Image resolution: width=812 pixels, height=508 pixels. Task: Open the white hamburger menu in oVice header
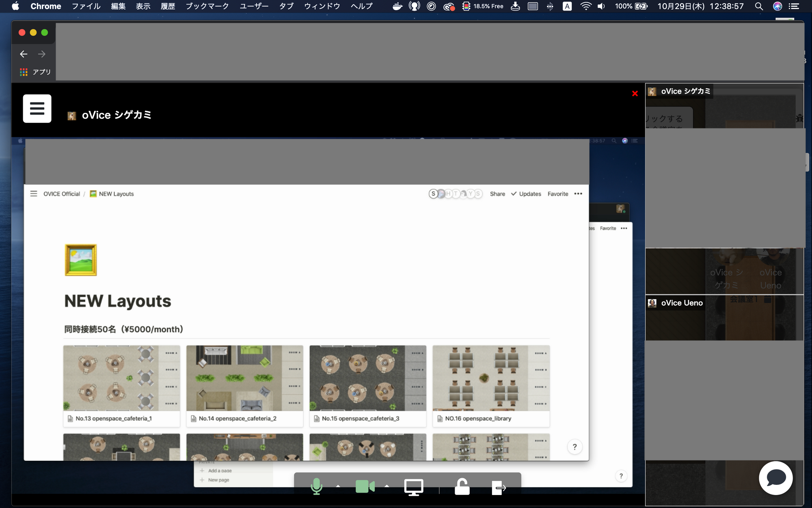click(x=37, y=109)
